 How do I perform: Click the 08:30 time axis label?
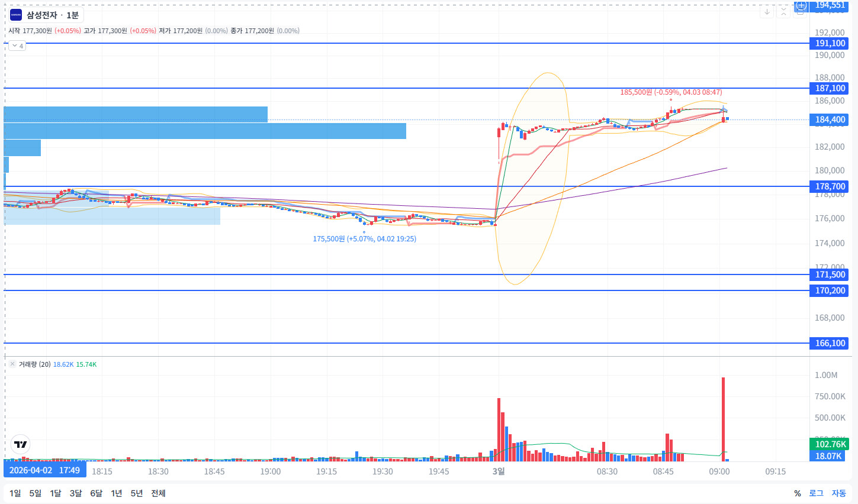(x=607, y=471)
